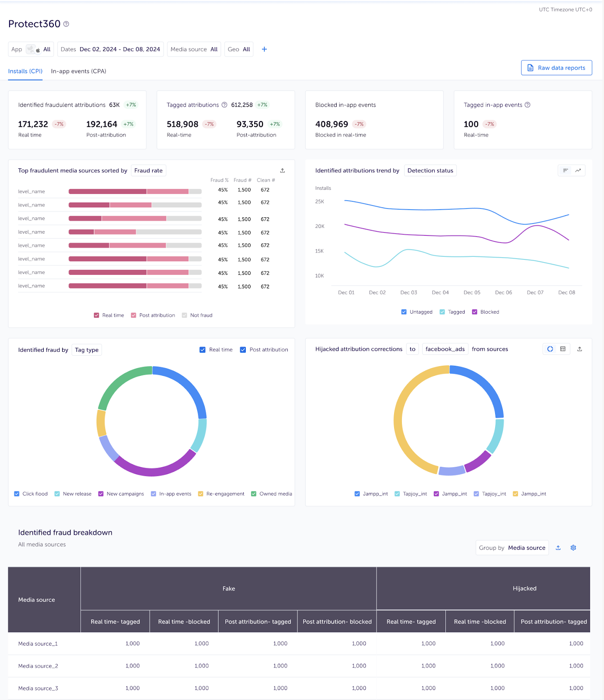Uncheck Post attribution in Identified fraud chart
604x700 pixels.
pyautogui.click(x=243, y=350)
